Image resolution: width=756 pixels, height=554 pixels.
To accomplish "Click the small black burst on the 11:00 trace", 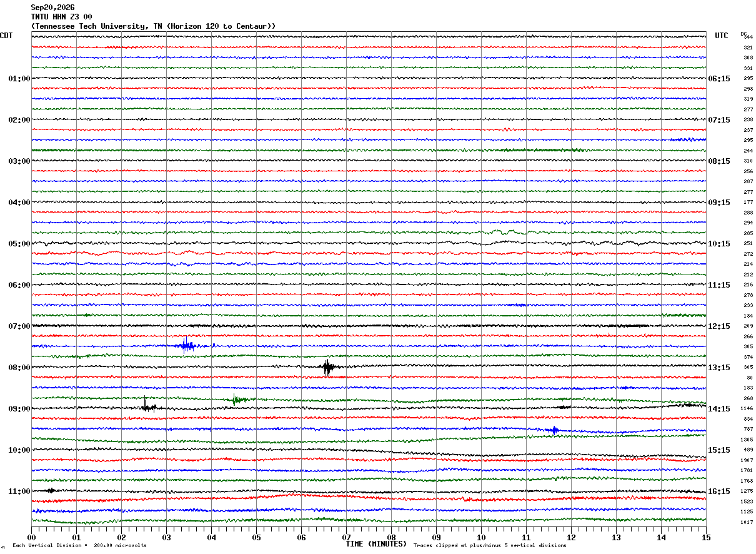I will click(x=51, y=490).
